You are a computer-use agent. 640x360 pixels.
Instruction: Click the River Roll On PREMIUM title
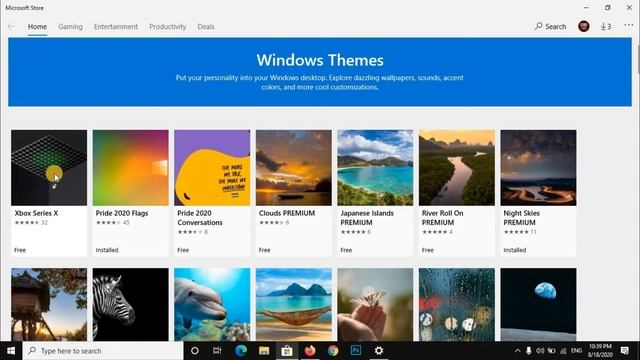pos(442,218)
